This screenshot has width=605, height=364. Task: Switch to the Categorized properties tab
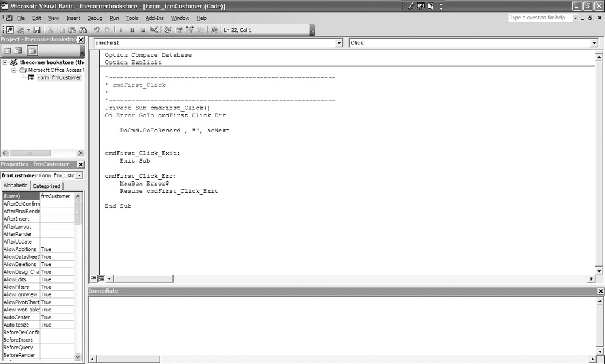(47, 186)
